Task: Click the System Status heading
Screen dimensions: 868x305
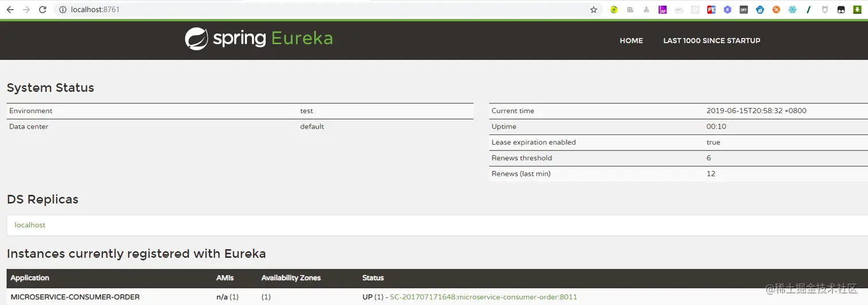Action: pos(51,88)
